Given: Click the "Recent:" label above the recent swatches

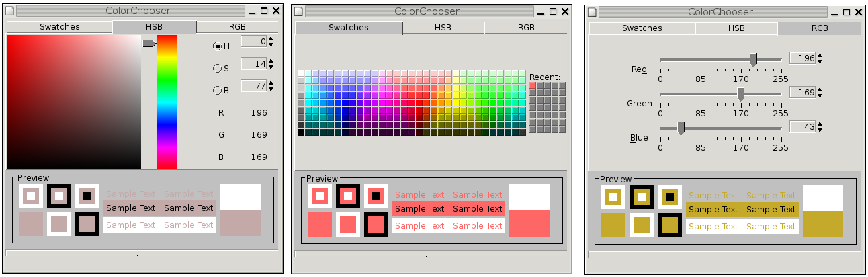Looking at the screenshot, I should tap(545, 77).
